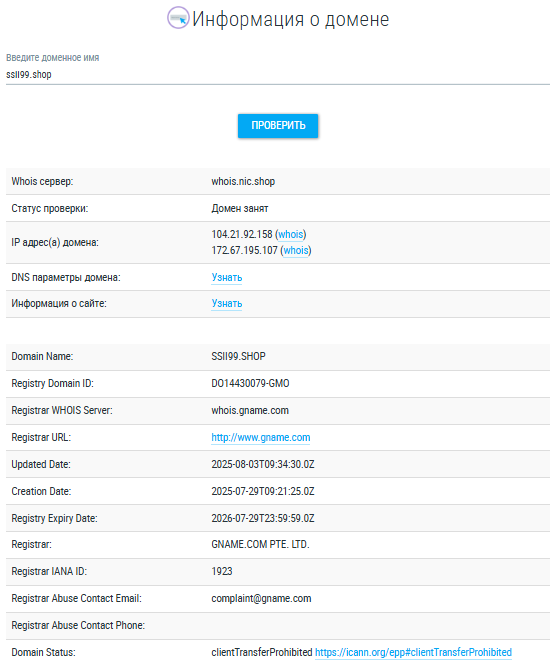Click the complaint@gname.com abuse email
The width and height of the screenshot is (559, 665).
click(261, 598)
